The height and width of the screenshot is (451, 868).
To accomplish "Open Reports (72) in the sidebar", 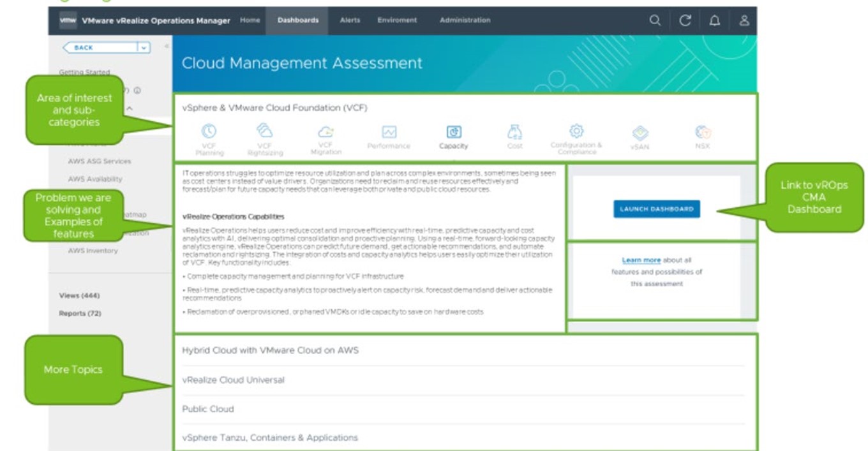I will [x=80, y=313].
